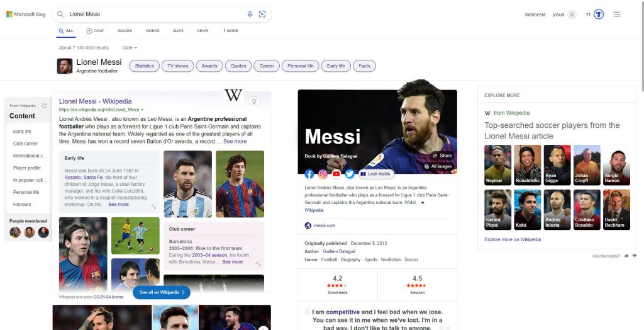Open the Date filter dropdown

(130, 48)
